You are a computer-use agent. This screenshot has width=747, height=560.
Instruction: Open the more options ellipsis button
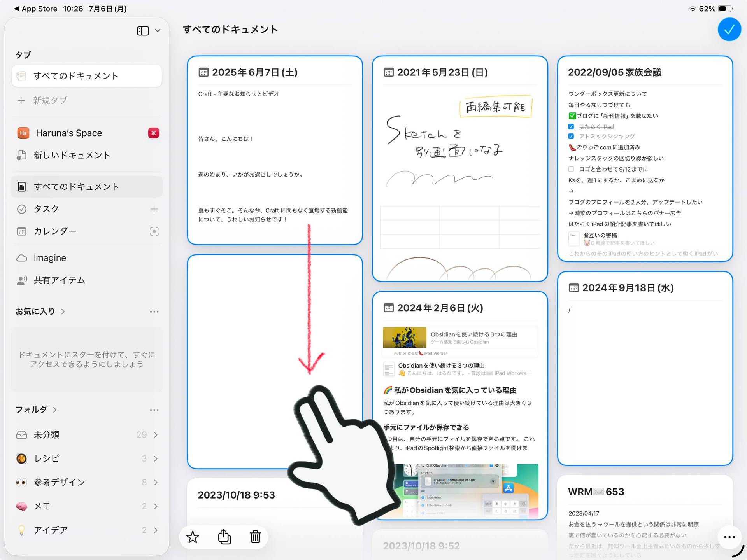point(729,537)
